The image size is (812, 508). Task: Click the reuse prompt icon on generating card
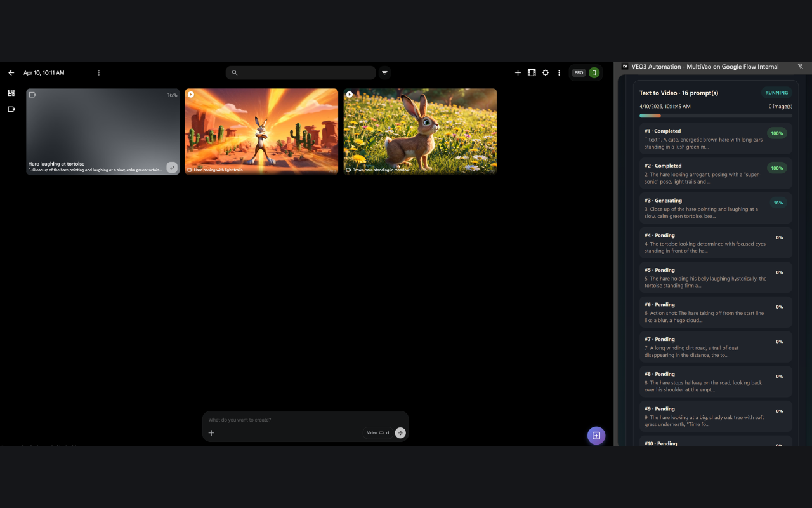(172, 168)
